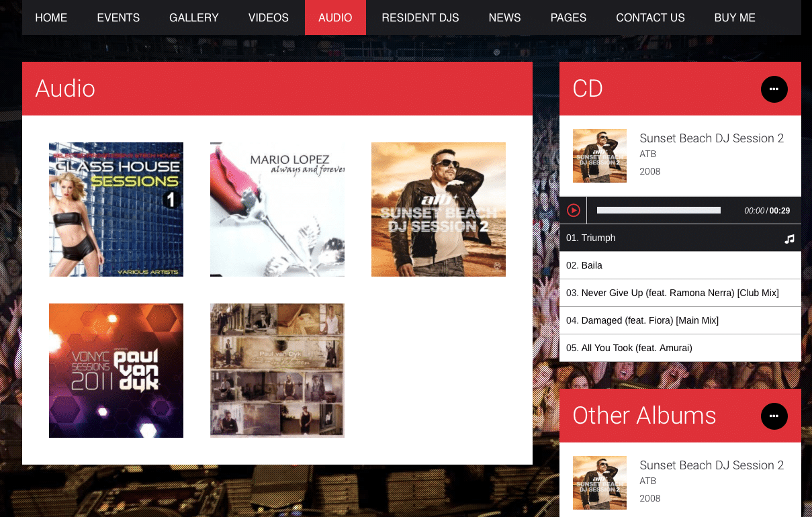Open the Mario Lopez always and forever album
Screen dimensions: 812x517
277,209
